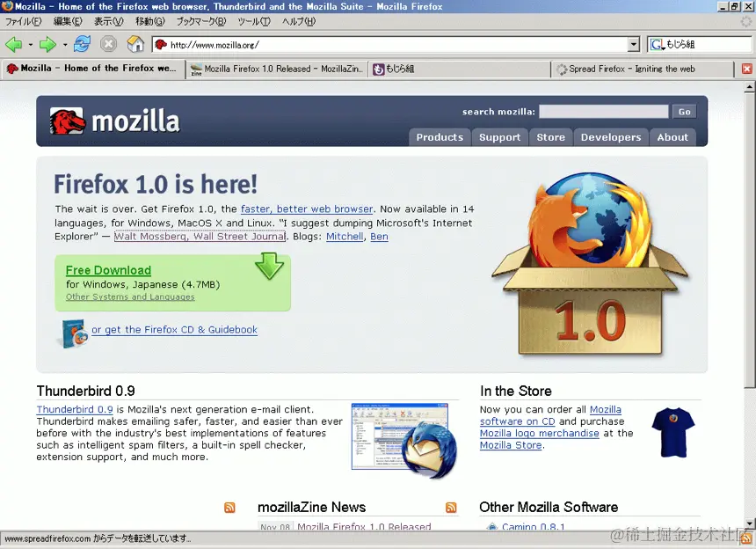Open the Forward history dropdown arrow
The image size is (756, 549).
(x=64, y=45)
